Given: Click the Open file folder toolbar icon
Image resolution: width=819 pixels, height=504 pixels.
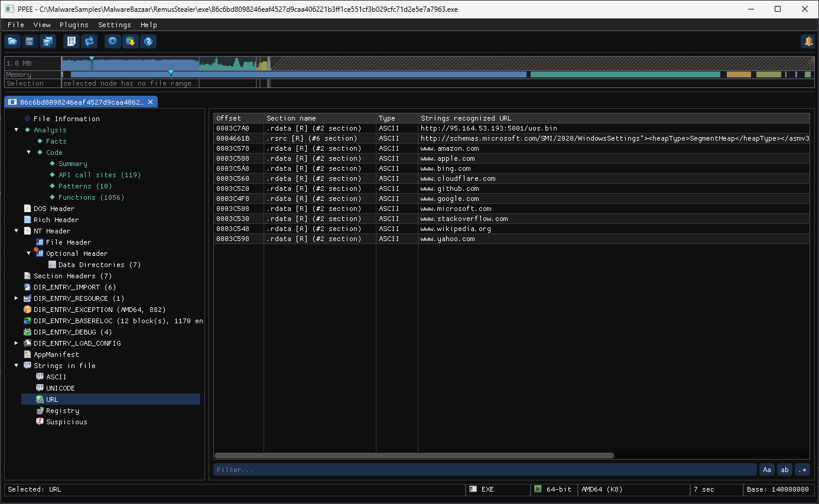Looking at the screenshot, I should (12, 41).
